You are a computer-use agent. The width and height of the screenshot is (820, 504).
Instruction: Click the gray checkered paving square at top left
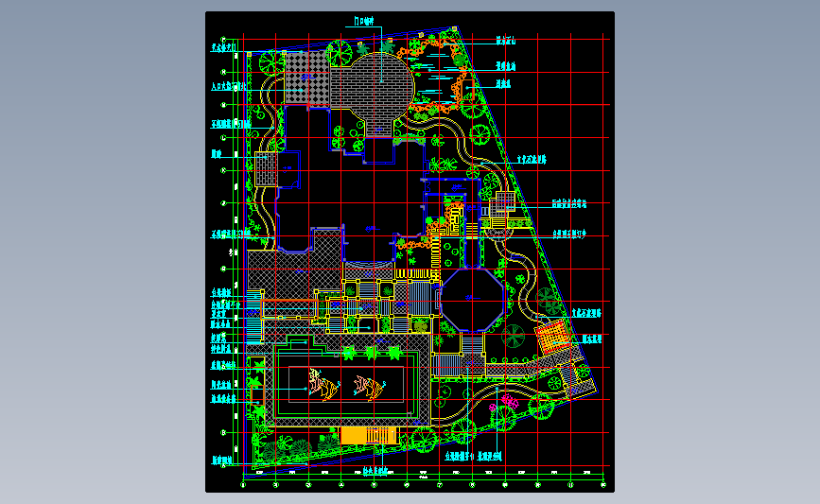pos(307,78)
